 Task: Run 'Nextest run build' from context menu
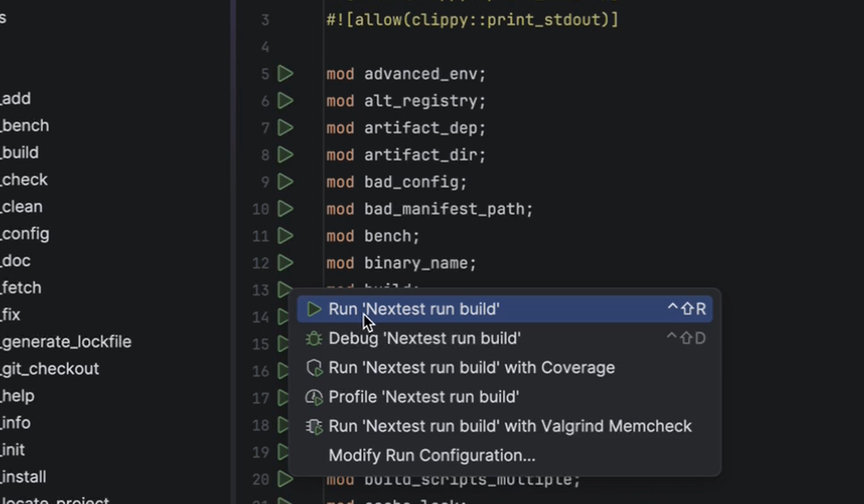tap(505, 309)
